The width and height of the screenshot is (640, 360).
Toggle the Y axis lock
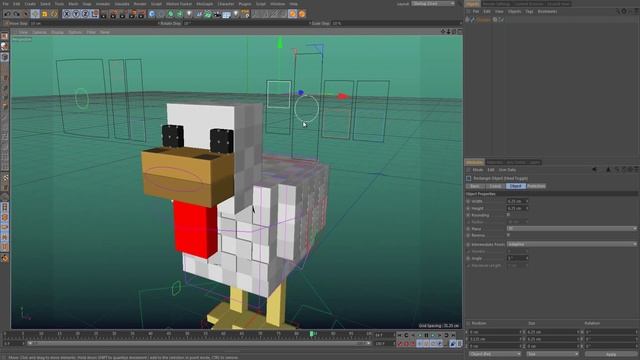(x=76, y=14)
